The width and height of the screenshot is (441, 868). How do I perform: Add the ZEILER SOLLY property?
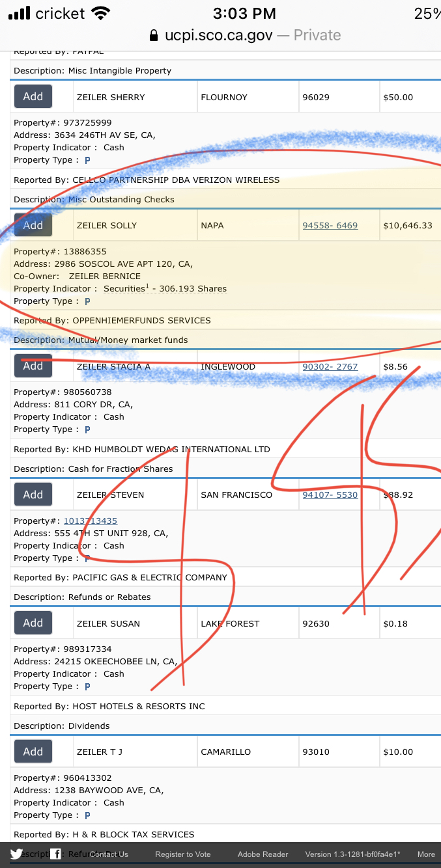coord(33,225)
